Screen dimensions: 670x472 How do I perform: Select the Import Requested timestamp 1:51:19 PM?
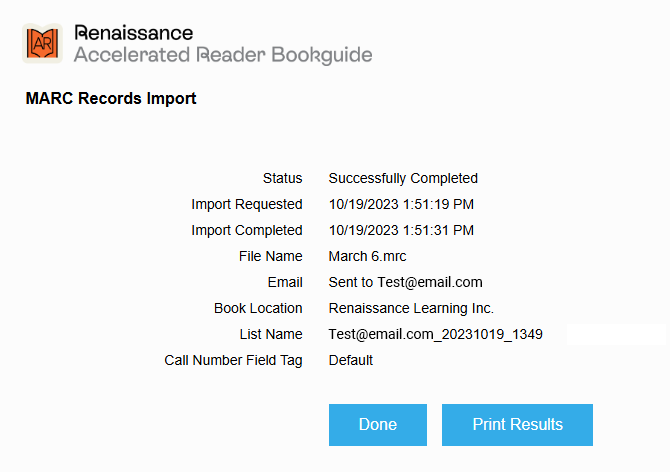click(x=401, y=204)
